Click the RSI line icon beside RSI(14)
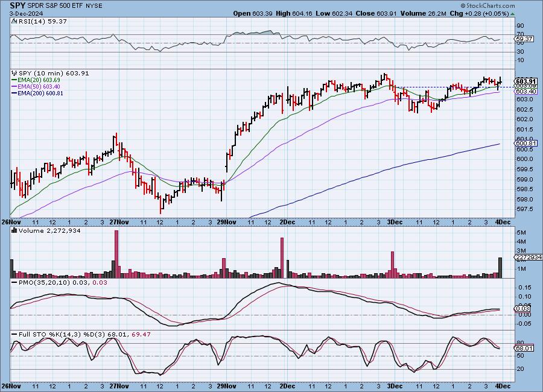 point(14,21)
